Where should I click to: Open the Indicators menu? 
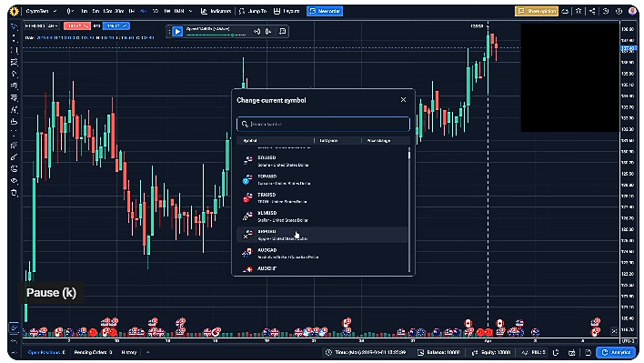(216, 11)
